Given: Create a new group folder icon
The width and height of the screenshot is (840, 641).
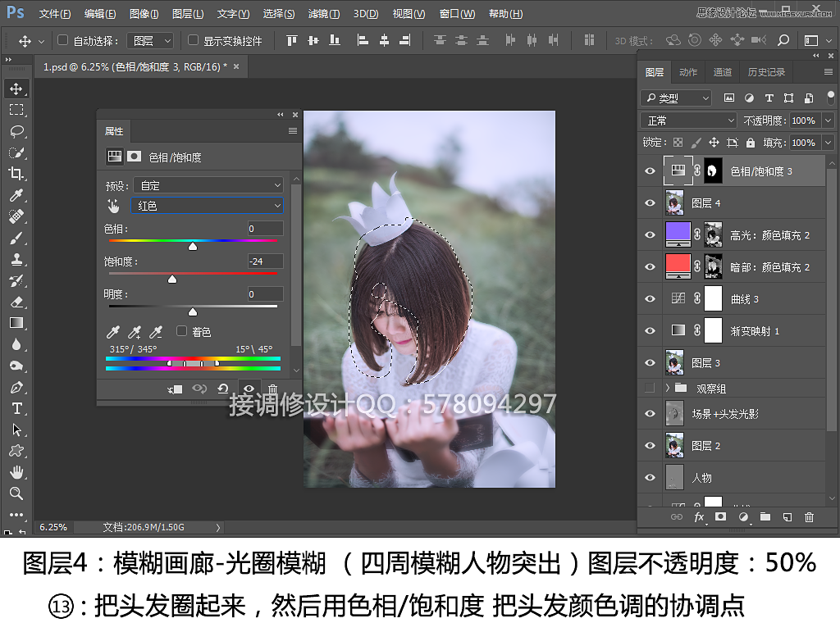Looking at the screenshot, I should click(765, 516).
